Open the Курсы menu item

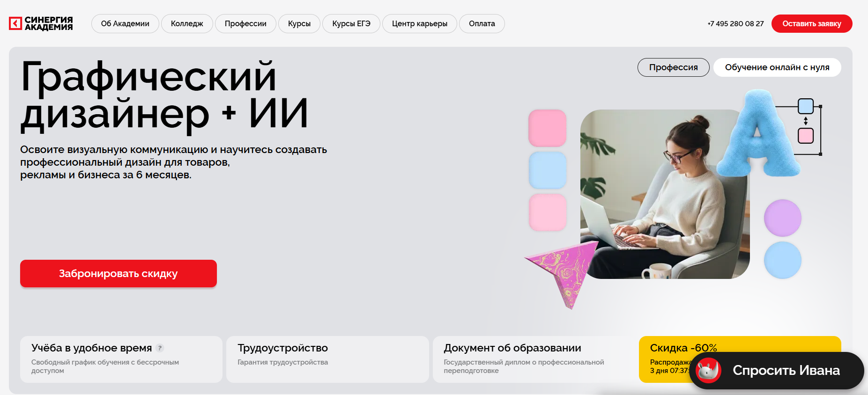point(299,23)
